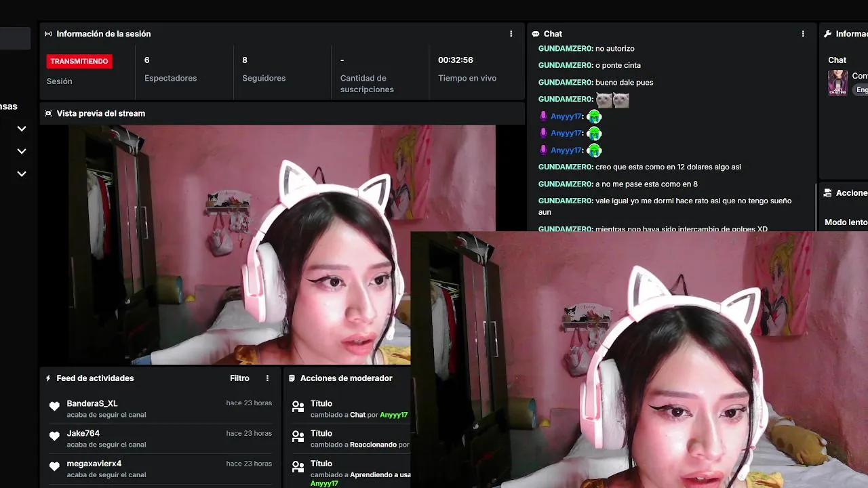Open Anyyy17 link in 'cambiado a Chat' entry
The image size is (868, 488).
(x=393, y=415)
